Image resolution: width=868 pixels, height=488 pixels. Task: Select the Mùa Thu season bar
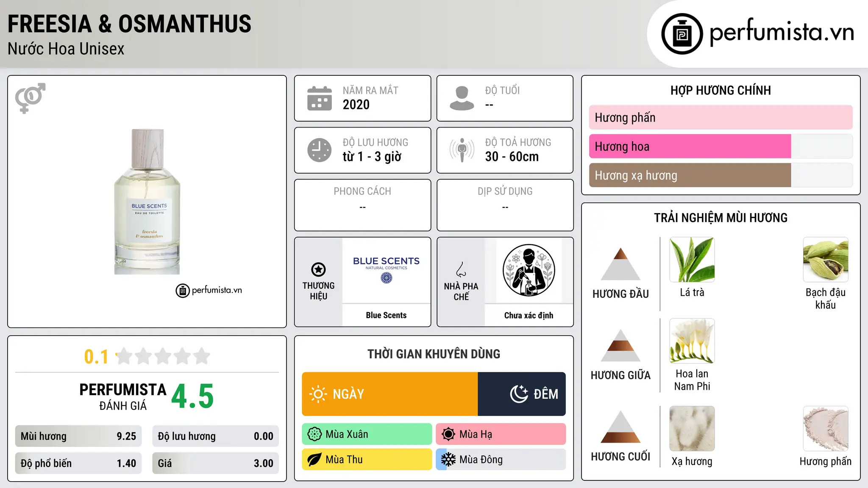pyautogui.click(x=367, y=460)
